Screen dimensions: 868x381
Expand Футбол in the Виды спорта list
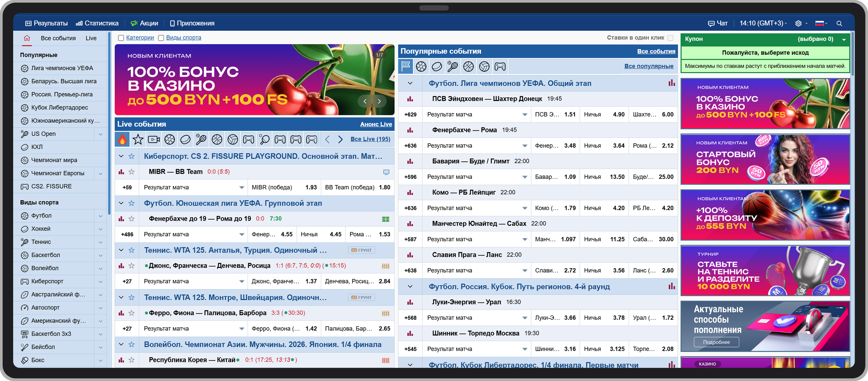(x=100, y=216)
